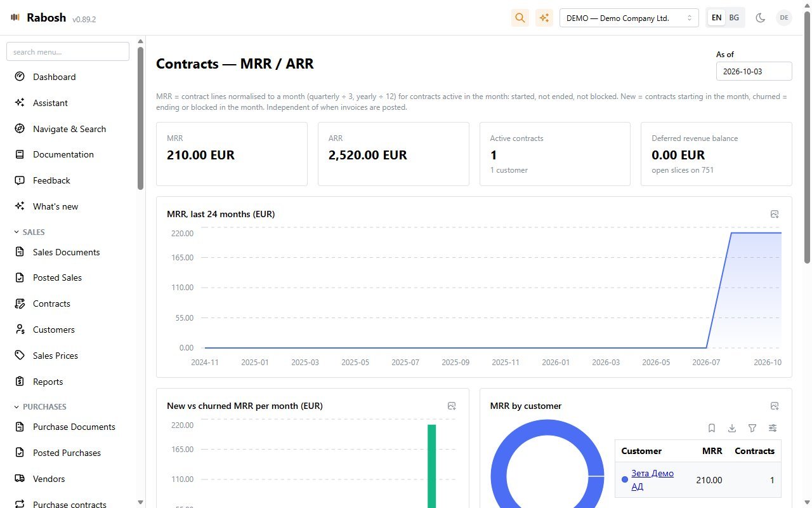812x508 pixels.
Task: Click the Reports document icon
Action: pyautogui.click(x=20, y=382)
